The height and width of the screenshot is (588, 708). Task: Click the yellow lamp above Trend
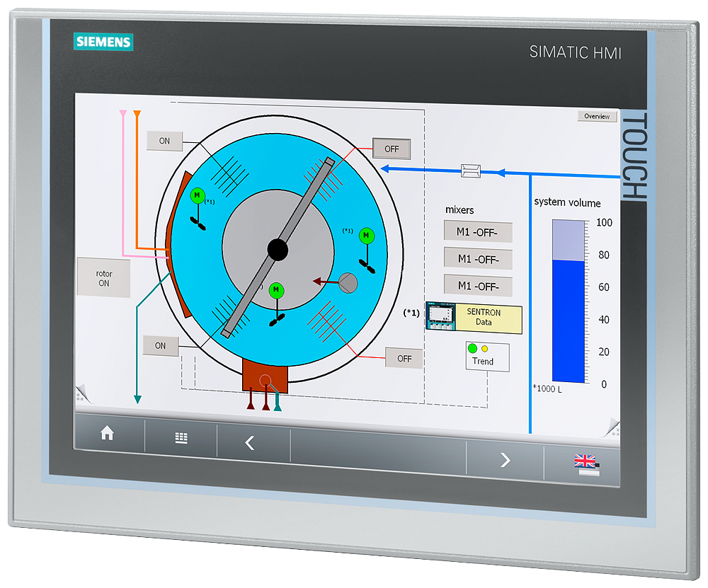pyautogui.click(x=484, y=349)
